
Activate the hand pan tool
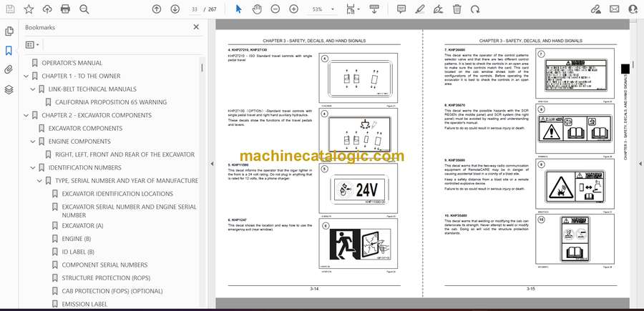[257, 9]
